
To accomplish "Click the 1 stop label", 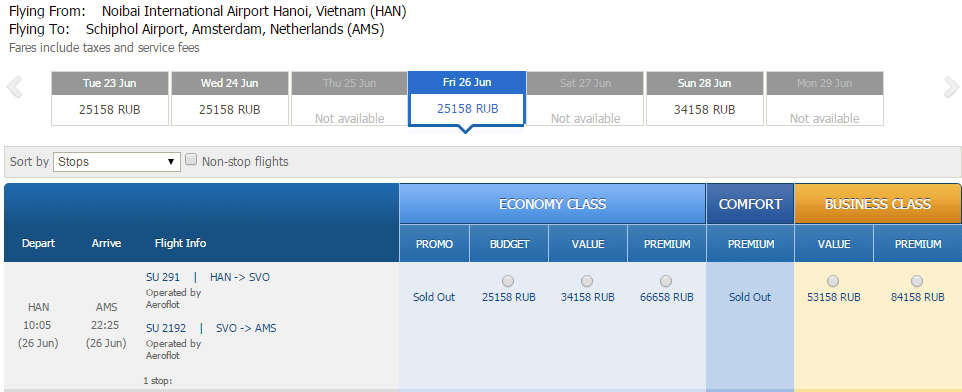I will tap(158, 381).
